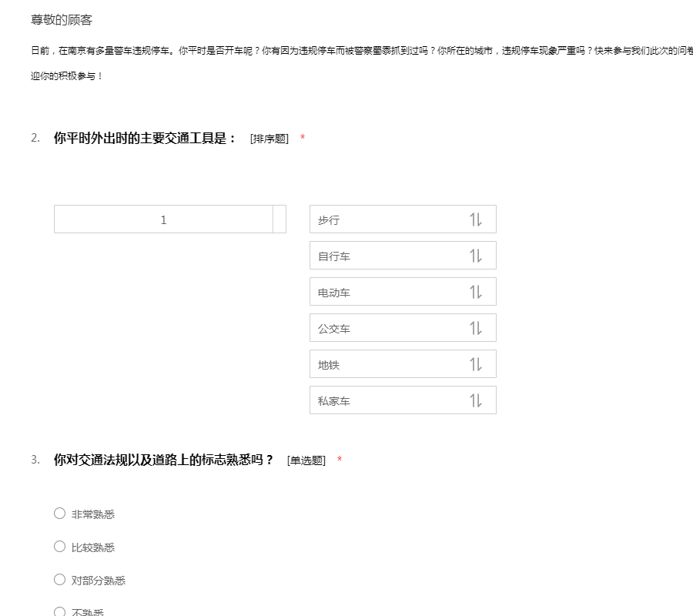Viewport: 693px width, 616px height.
Task: Click the 单选题 tag on question 3
Action: pyautogui.click(x=306, y=460)
